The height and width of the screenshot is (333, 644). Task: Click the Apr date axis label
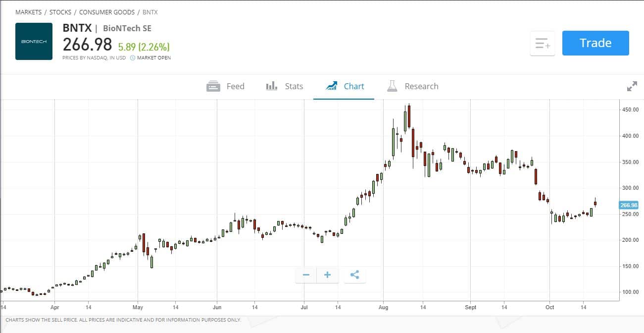coord(54,307)
